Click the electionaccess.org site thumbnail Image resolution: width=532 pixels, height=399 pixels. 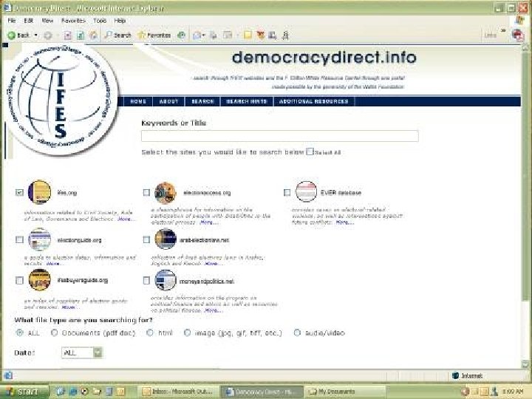(166, 193)
